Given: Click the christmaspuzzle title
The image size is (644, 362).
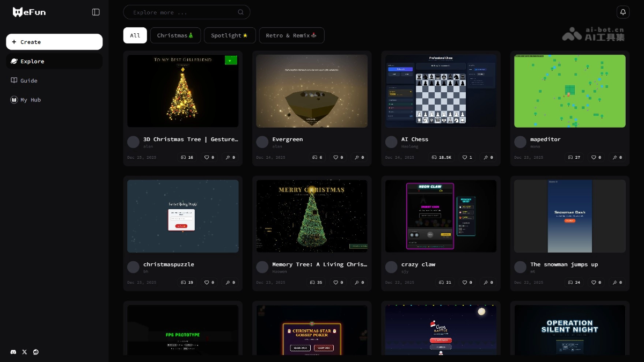Looking at the screenshot, I should pos(169,264).
